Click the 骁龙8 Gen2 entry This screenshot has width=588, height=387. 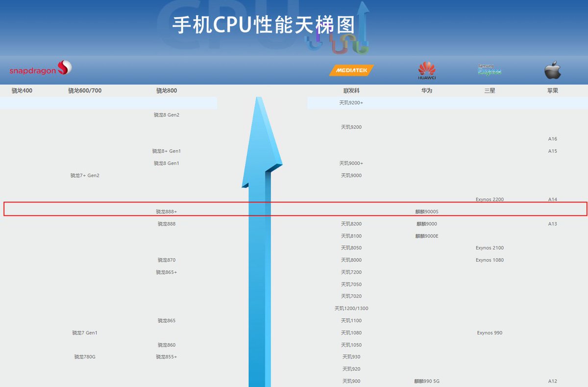click(167, 115)
